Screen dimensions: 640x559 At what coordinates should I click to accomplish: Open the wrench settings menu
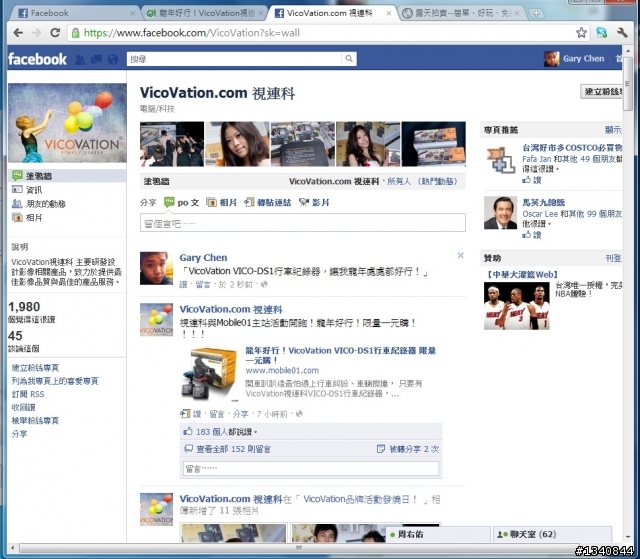click(x=622, y=33)
